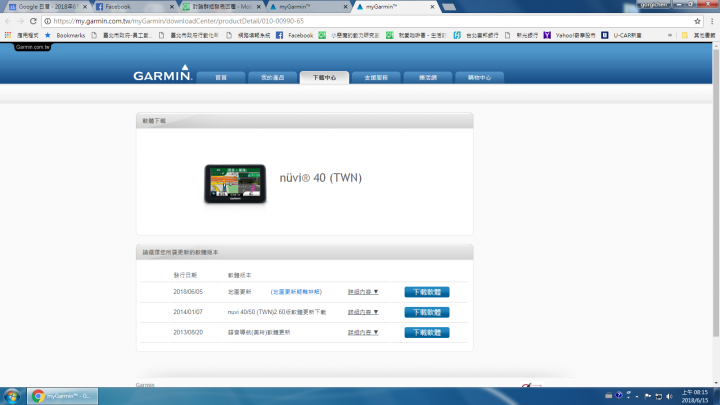The image size is (720, 405).
Task: Click the nüvi 40 device thumbnail
Action: click(235, 184)
